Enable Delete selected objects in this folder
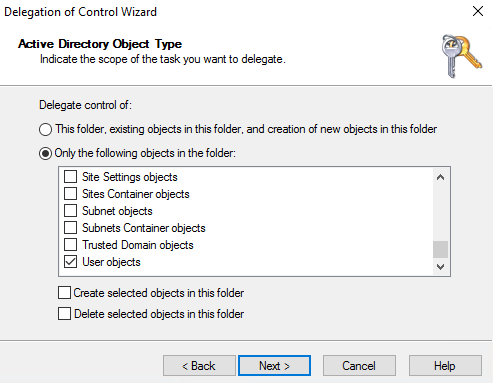 [x=64, y=314]
